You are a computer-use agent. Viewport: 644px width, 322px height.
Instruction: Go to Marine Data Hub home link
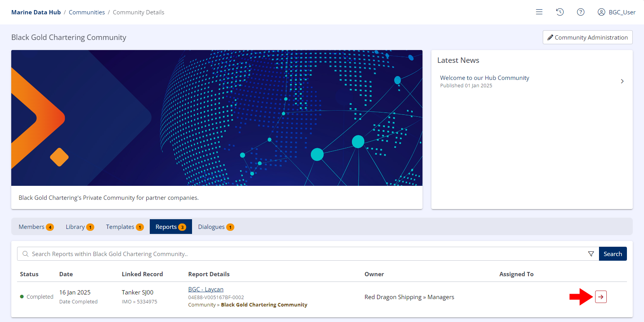(x=36, y=12)
